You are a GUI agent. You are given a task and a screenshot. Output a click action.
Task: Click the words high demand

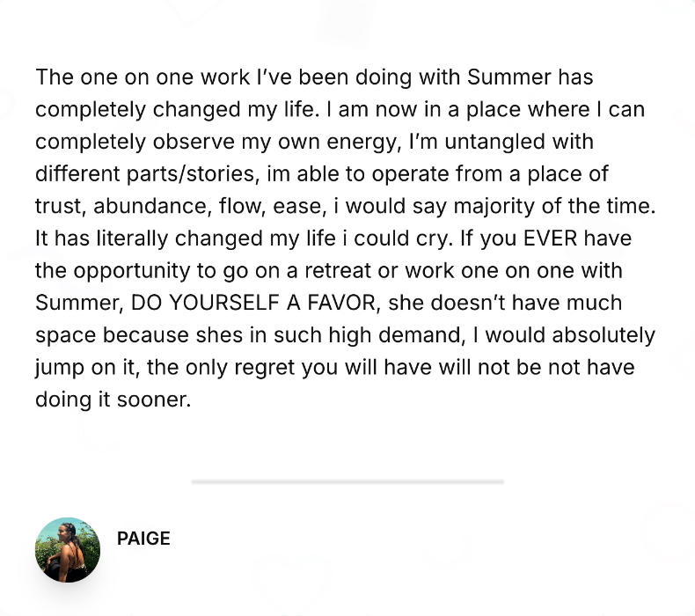(x=396, y=335)
